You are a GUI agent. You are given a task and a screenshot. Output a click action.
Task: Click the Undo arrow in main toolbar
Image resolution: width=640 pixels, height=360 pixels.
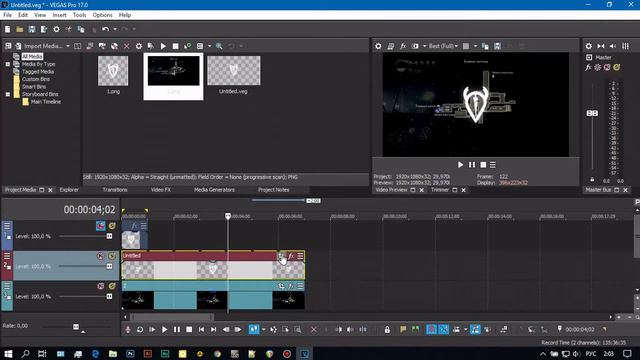(x=105, y=29)
